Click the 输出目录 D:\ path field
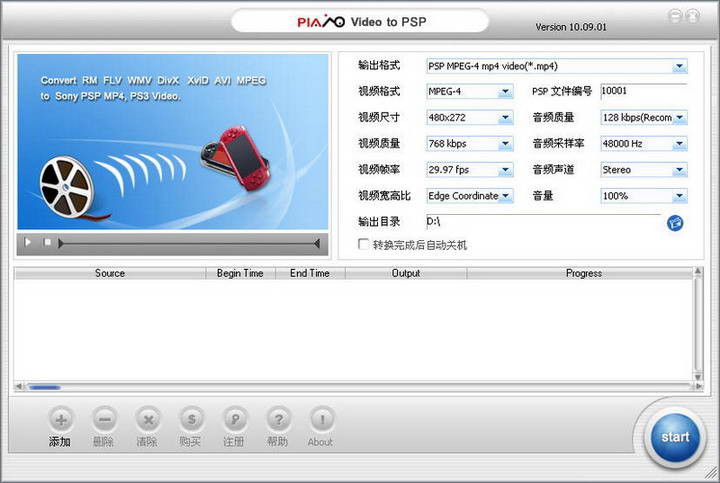The width and height of the screenshot is (720, 483). point(544,222)
